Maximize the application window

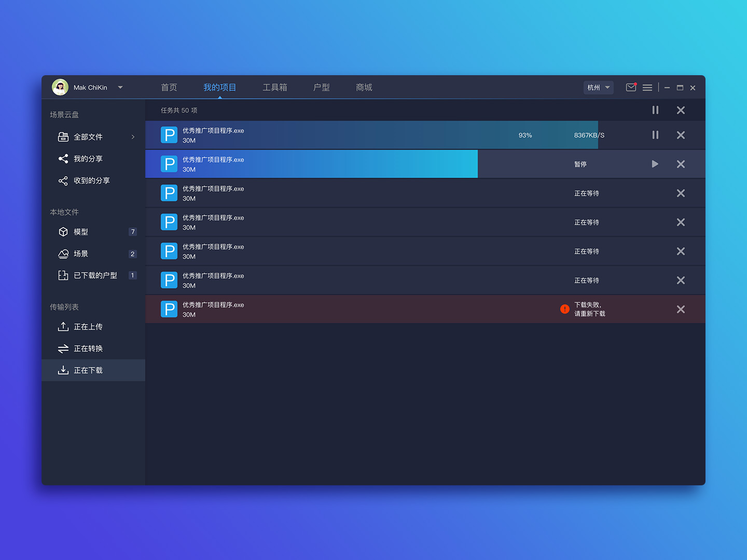(x=680, y=88)
